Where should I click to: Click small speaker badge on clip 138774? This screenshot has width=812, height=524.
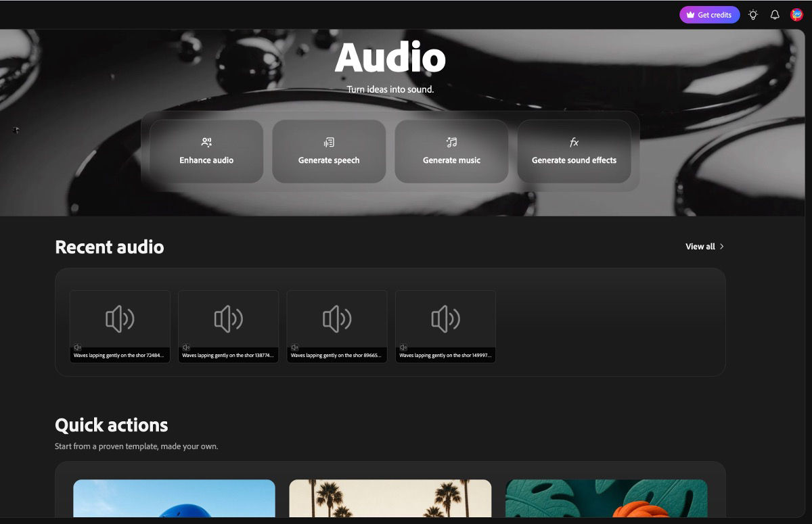(x=186, y=348)
